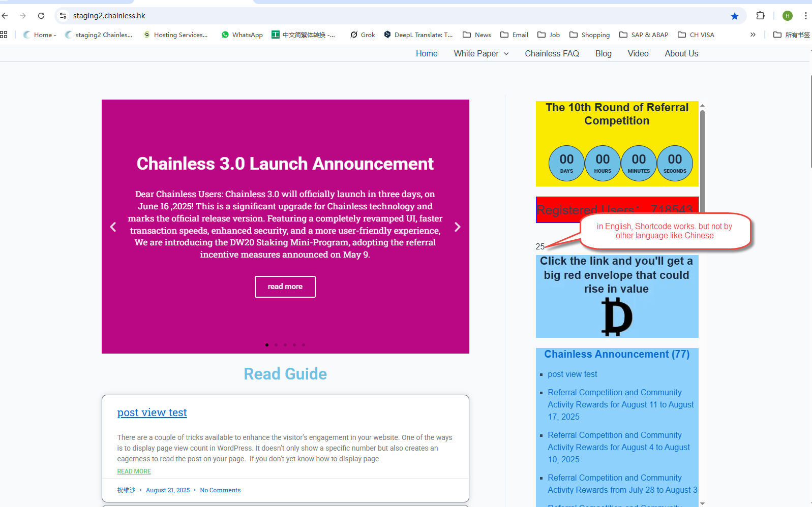Screen dimensions: 812x507
Task: Open the News bookmark folder
Action: tap(477, 35)
